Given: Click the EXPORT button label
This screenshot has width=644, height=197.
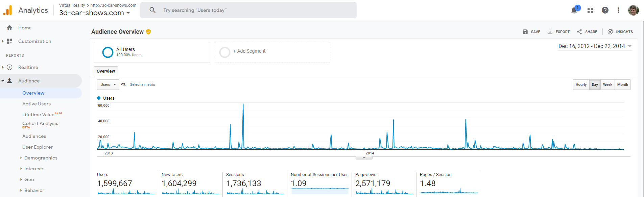Looking at the screenshot, I should (x=563, y=32).
